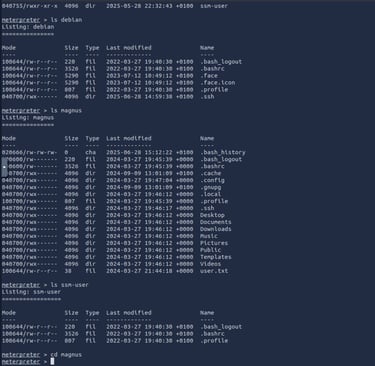The width and height of the screenshot is (375, 366).
Task: Click the 'ls magnus' command text
Action: tap(66, 110)
